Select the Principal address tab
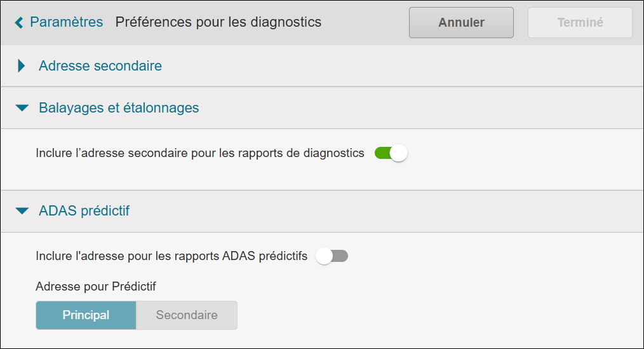This screenshot has height=349, width=644. [86, 315]
